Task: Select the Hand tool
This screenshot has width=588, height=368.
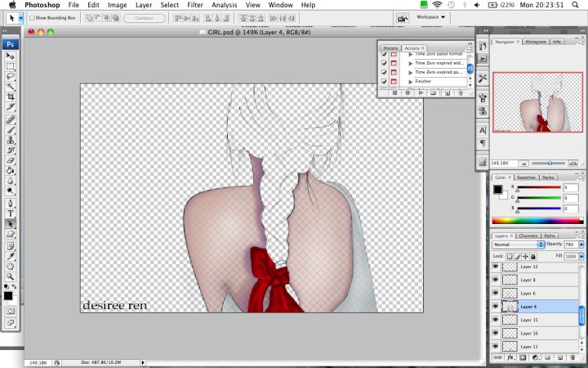Action: pos(10,267)
